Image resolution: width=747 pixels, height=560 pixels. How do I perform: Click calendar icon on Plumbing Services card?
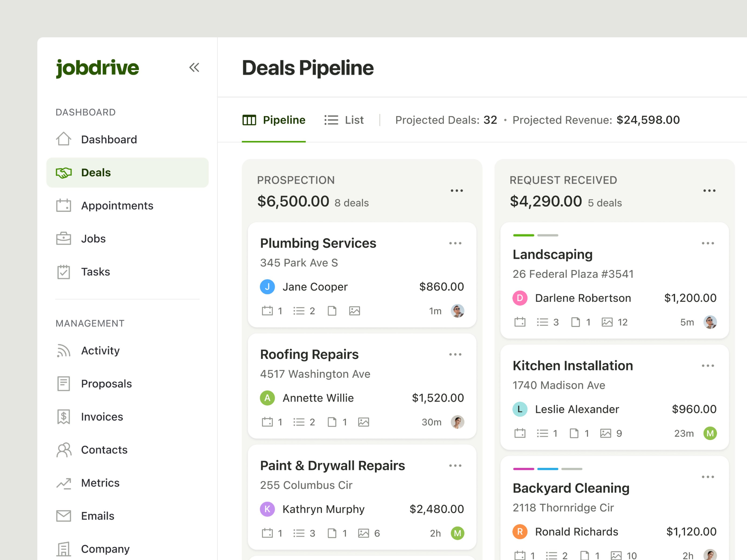(x=267, y=311)
